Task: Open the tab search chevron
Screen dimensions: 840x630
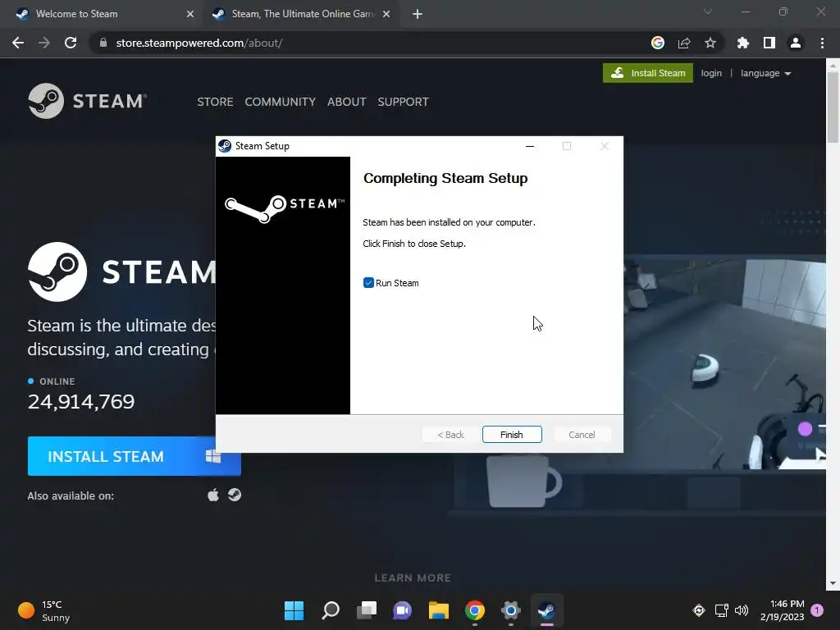Action: 708,11
